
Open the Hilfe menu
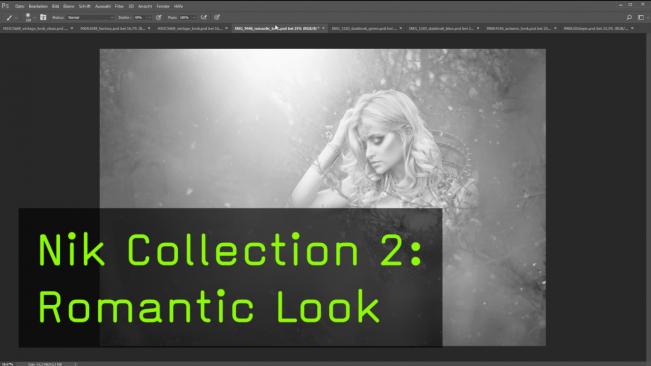[x=178, y=6]
